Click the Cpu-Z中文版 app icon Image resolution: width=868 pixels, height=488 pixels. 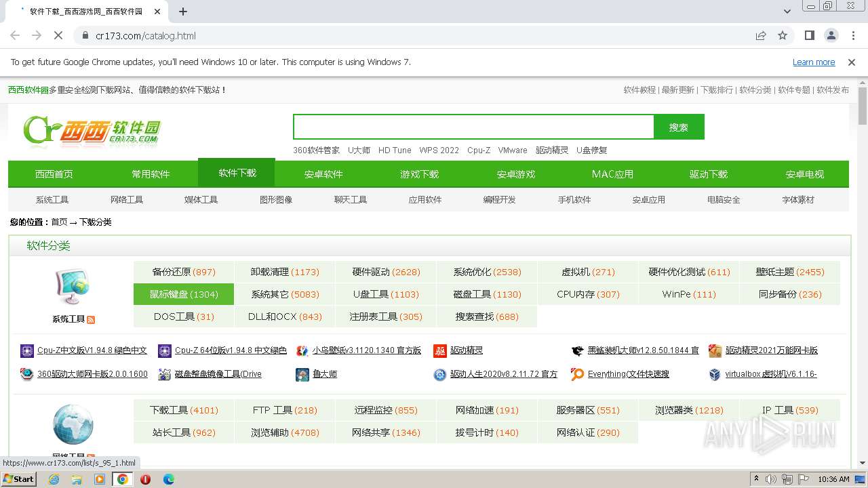(x=26, y=350)
